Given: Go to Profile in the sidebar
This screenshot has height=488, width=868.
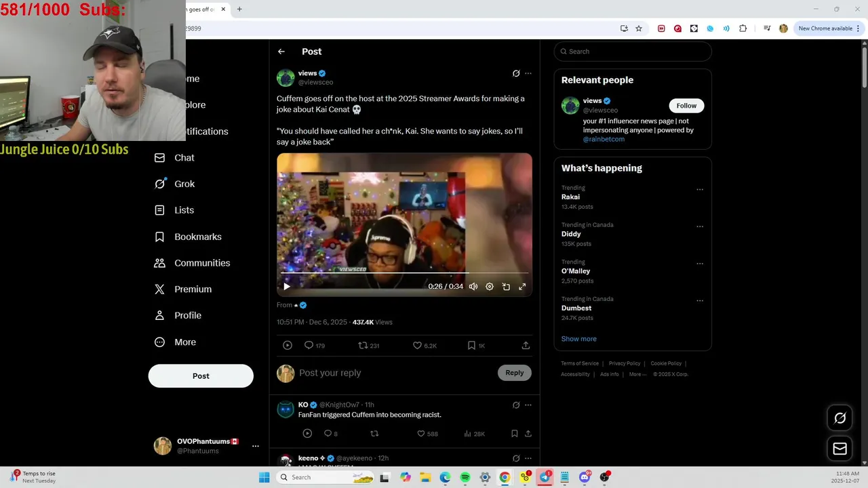Looking at the screenshot, I should (178, 315).
